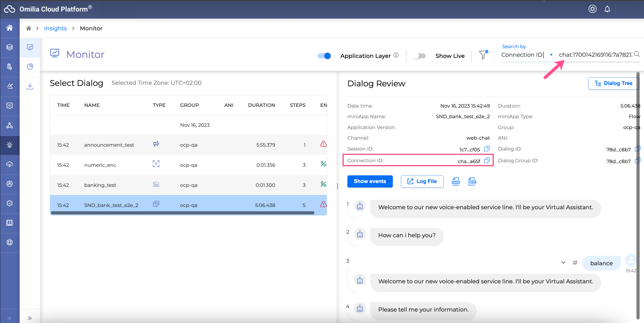
Task: Expand the balance message chevron
Action: [563, 263]
